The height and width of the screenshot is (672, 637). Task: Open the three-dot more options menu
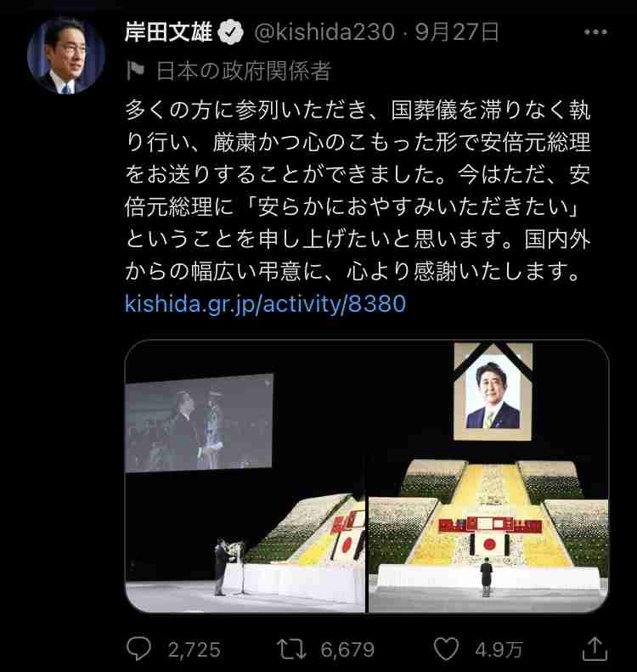point(595,32)
